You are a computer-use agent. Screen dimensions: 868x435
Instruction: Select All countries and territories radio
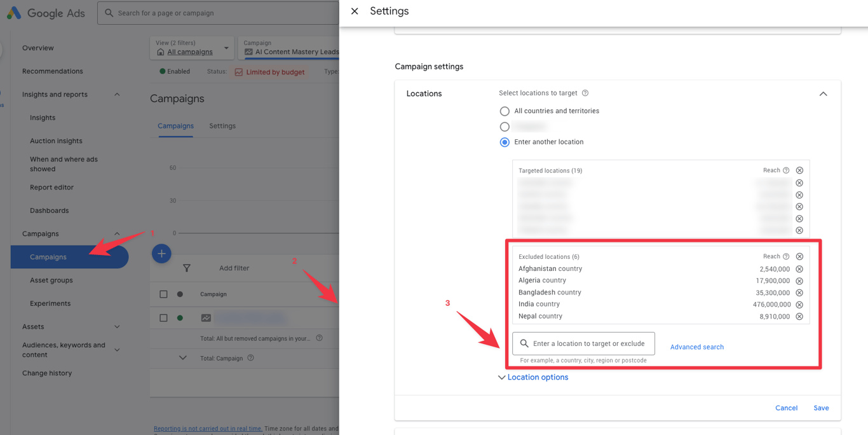505,111
